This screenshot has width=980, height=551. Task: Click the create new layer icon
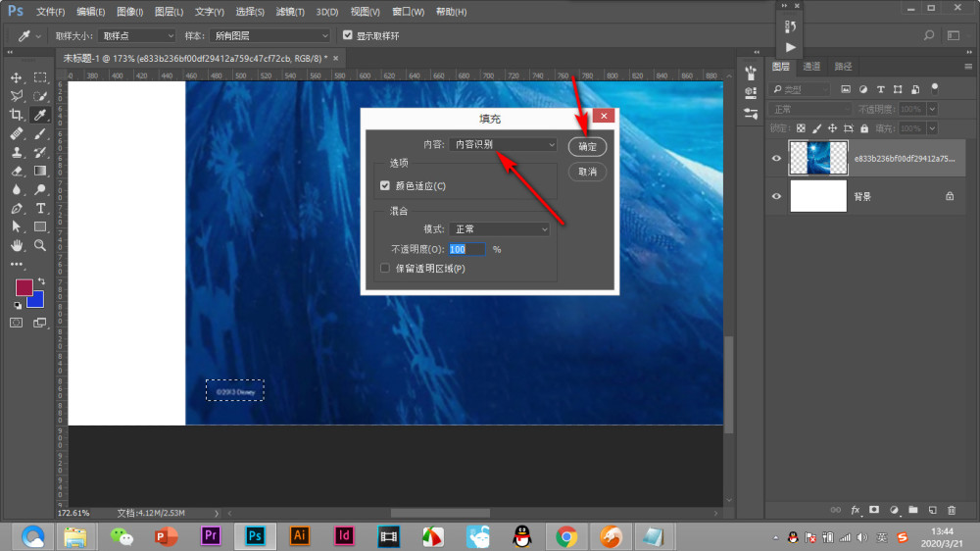click(x=933, y=511)
